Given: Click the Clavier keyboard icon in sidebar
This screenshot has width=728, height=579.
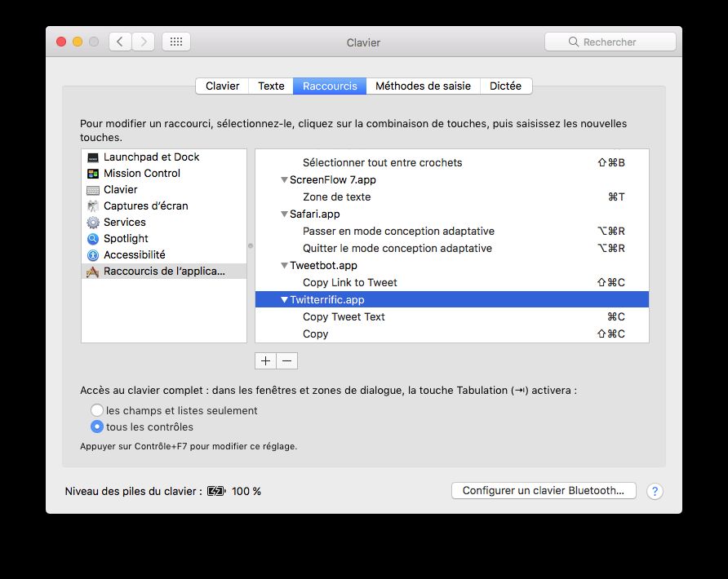Looking at the screenshot, I should pyautogui.click(x=93, y=190).
